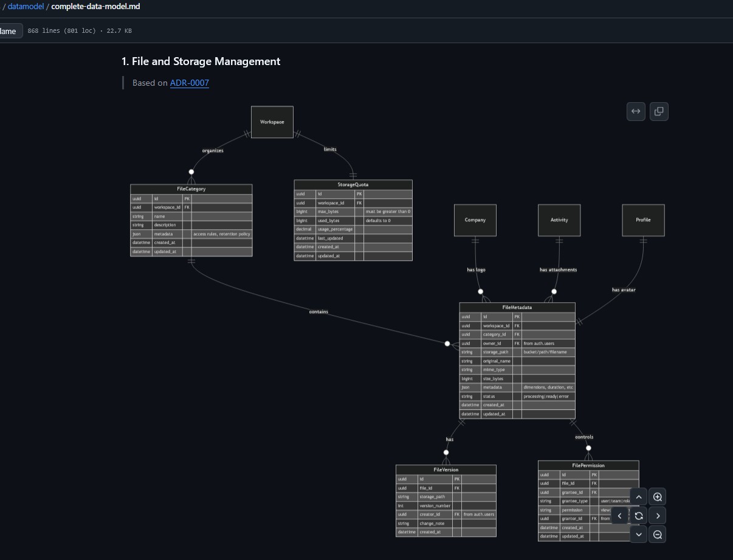Click the complete-data-model.md filename in the breadcrumb

pos(95,6)
